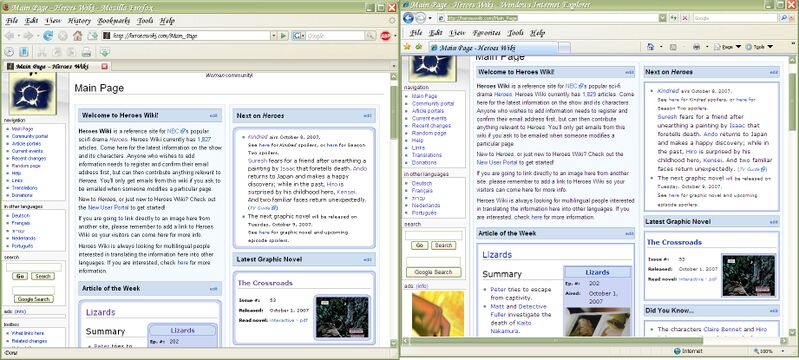Click the Adblock Plus ABP icon in Firefox

[x=386, y=36]
